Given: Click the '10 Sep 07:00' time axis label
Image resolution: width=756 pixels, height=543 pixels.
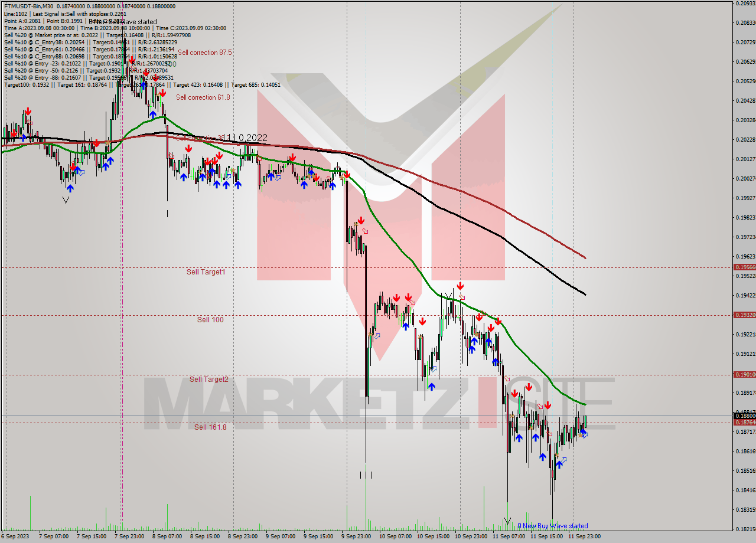Looking at the screenshot, I should (x=396, y=537).
